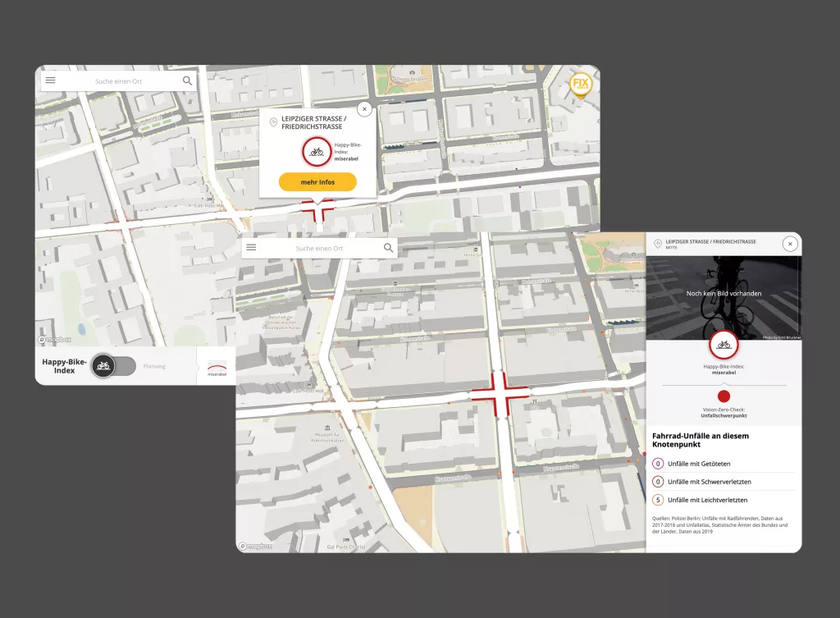Click red Happy-Bike-Index bike icon in side panel
The height and width of the screenshot is (618, 840).
724,345
